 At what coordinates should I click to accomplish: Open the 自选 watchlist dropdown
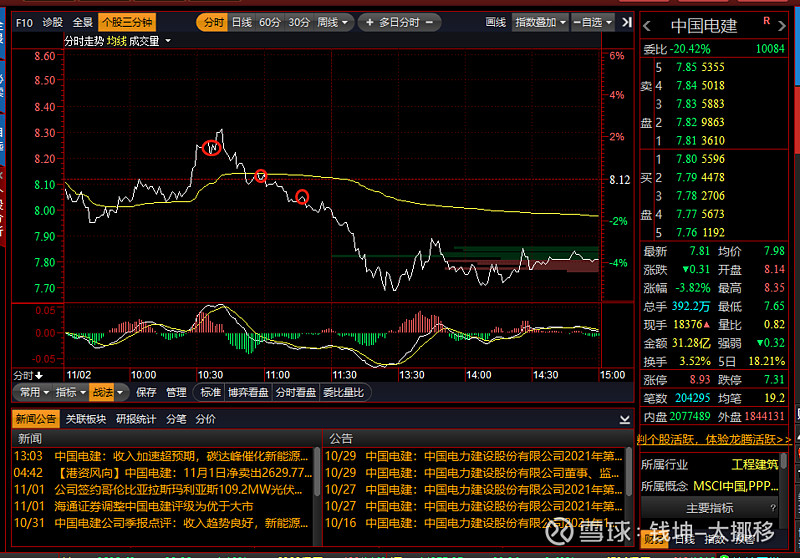click(x=592, y=22)
